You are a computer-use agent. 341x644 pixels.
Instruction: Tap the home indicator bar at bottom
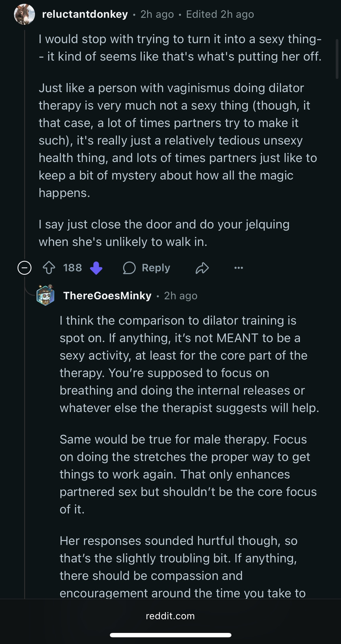tap(170, 635)
